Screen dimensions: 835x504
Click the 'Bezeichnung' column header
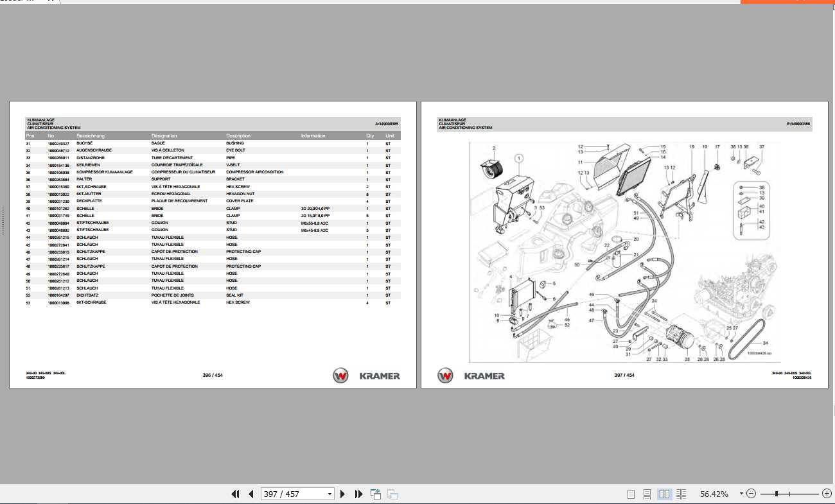pyautogui.click(x=90, y=136)
